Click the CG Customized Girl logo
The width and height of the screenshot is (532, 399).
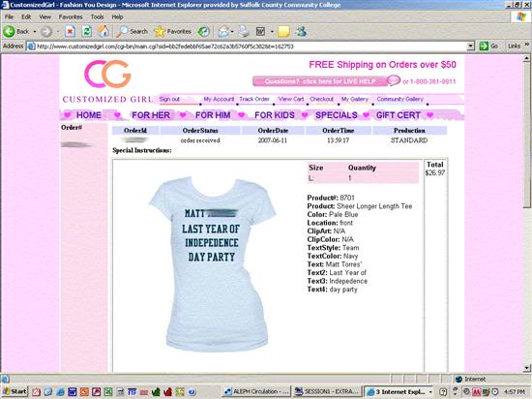[x=107, y=81]
